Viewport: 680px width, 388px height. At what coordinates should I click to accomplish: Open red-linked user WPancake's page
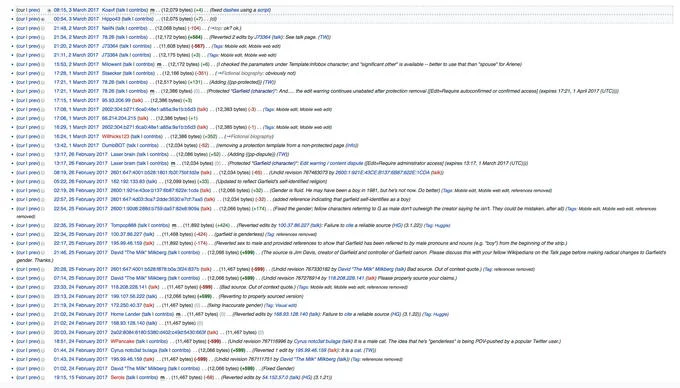coord(122,341)
